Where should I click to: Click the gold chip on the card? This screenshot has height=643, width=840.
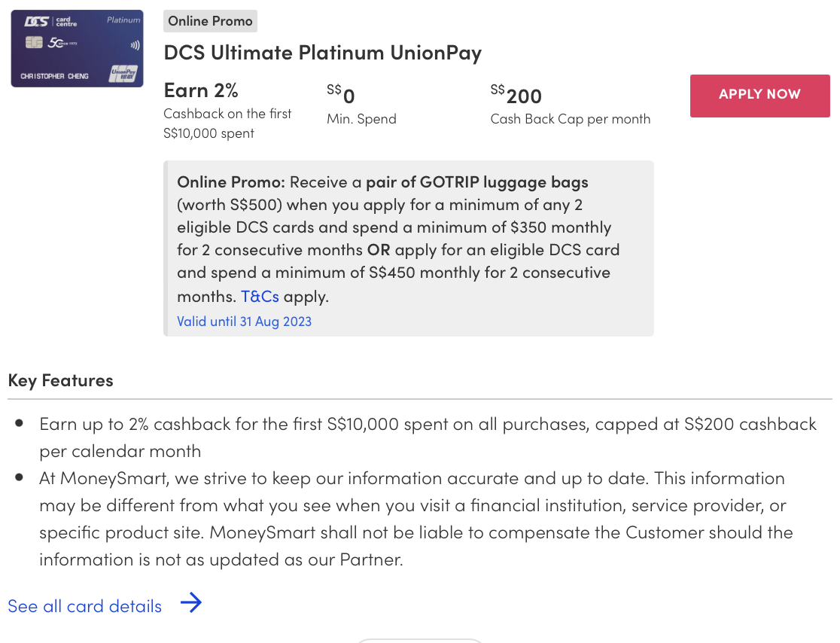34,42
